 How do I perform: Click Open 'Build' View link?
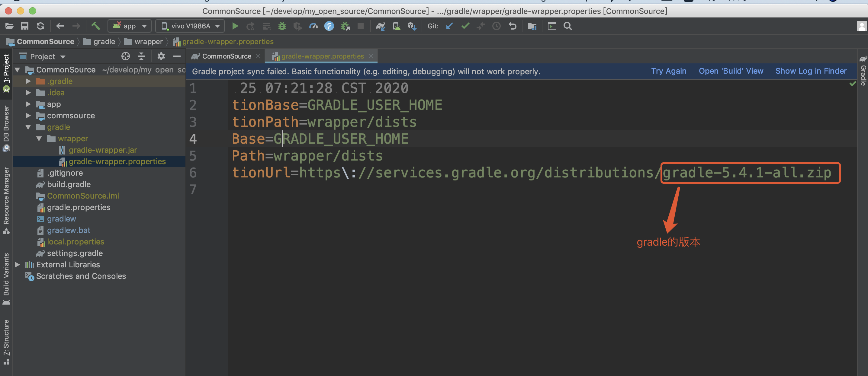point(731,71)
